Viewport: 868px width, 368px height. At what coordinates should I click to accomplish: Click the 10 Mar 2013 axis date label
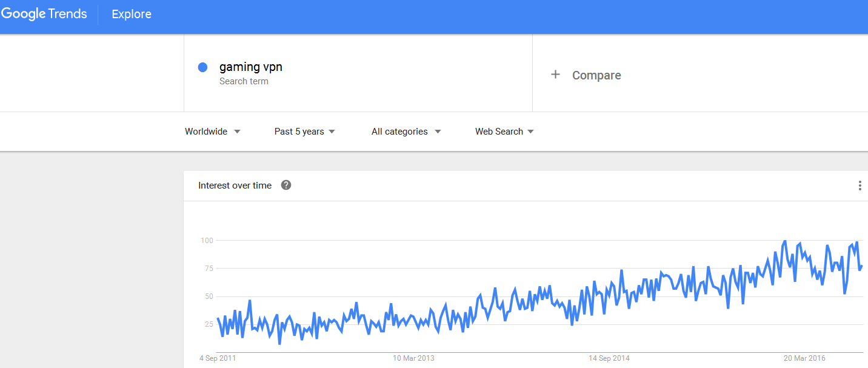tap(413, 358)
